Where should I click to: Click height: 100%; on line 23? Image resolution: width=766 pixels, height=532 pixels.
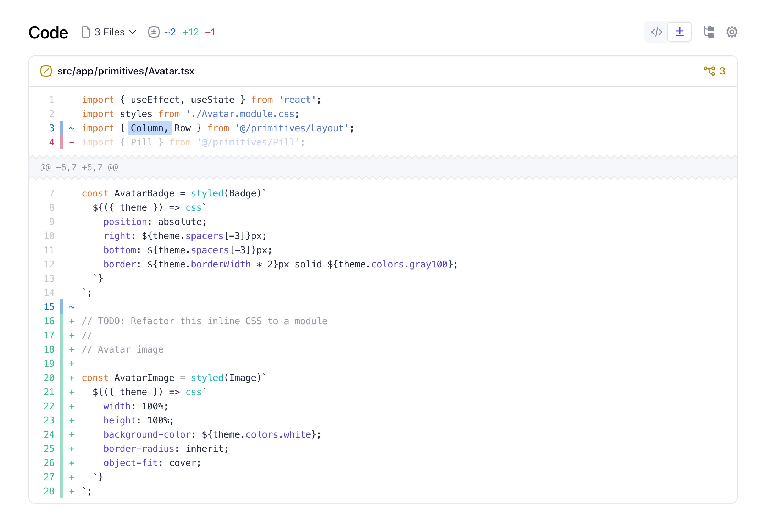coord(139,420)
